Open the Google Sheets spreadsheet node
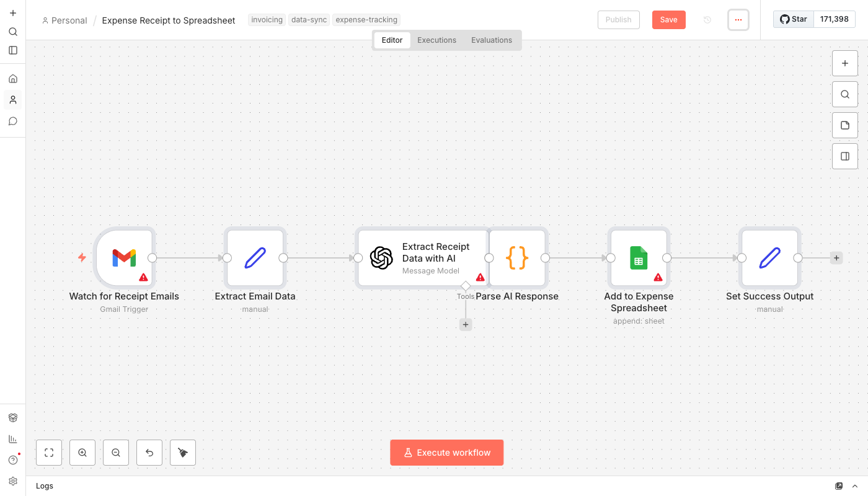Image resolution: width=868 pixels, height=496 pixels. point(639,258)
